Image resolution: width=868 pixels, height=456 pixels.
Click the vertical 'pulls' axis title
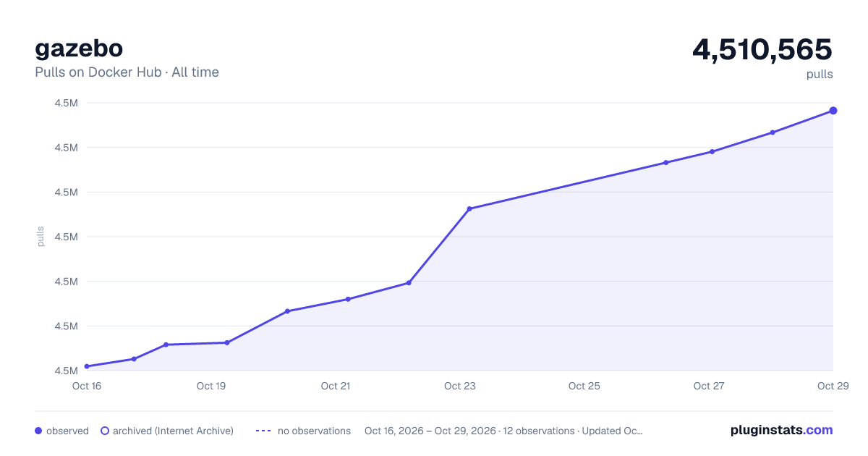(x=41, y=237)
